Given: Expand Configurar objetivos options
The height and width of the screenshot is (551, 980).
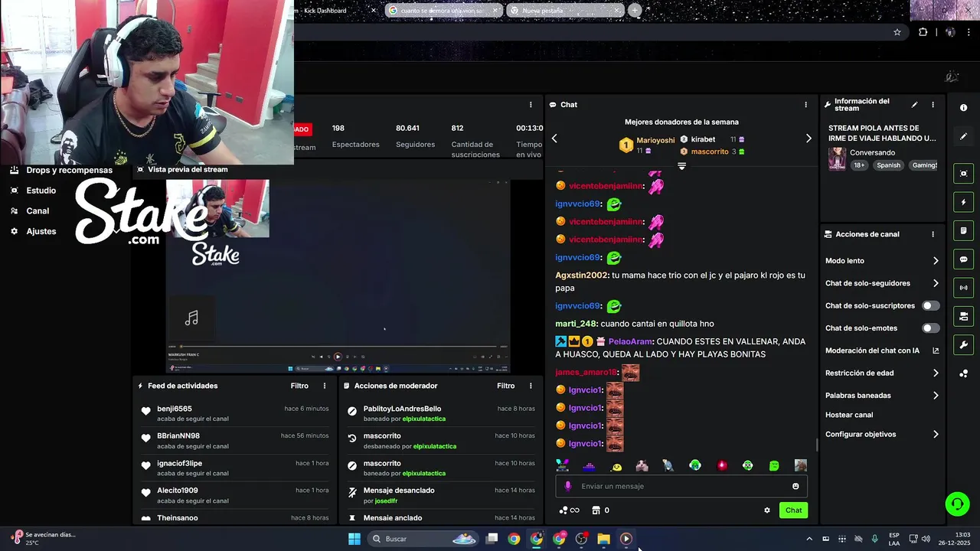Looking at the screenshot, I should [x=882, y=434].
